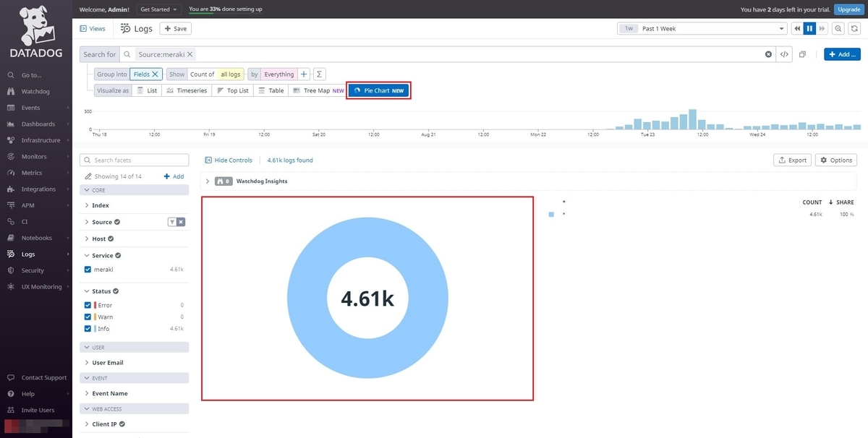Toggle the Views panel
The height and width of the screenshot is (438, 868).
(x=93, y=29)
